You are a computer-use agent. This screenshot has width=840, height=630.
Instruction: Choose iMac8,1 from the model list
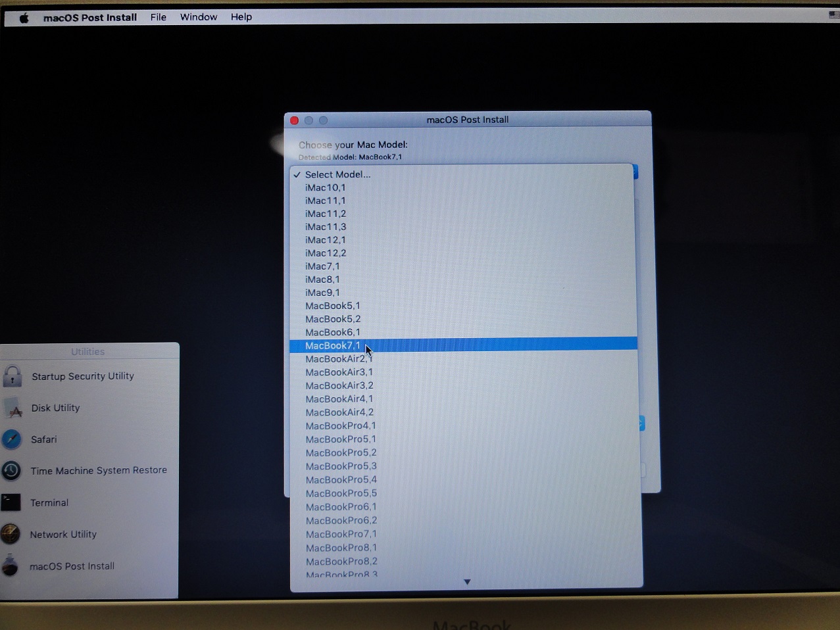(x=463, y=279)
